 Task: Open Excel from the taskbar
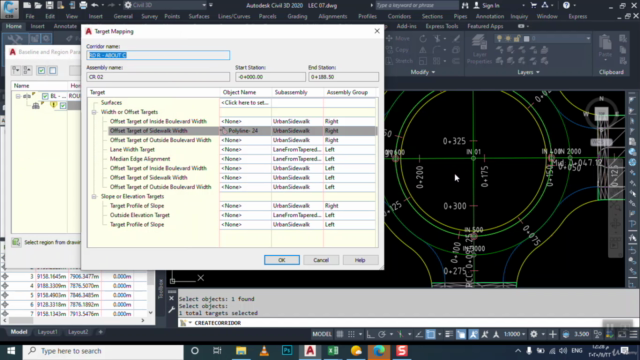[x=333, y=351]
